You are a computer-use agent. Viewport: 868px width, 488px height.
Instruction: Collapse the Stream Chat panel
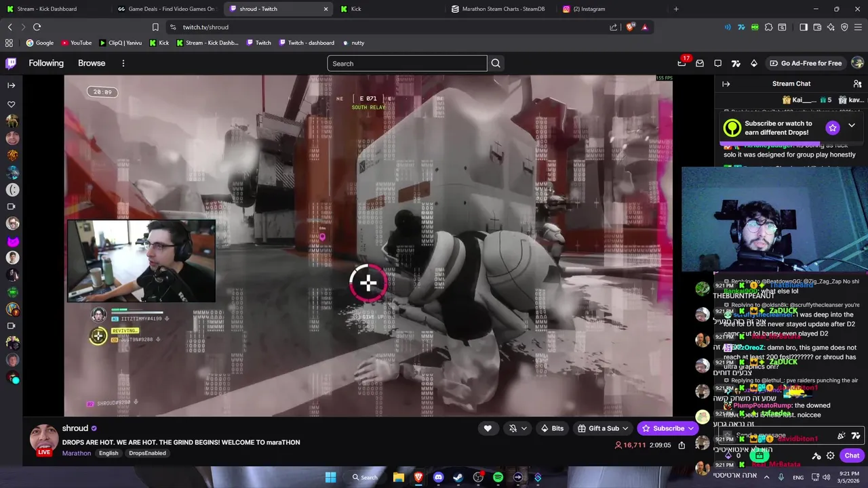click(726, 84)
